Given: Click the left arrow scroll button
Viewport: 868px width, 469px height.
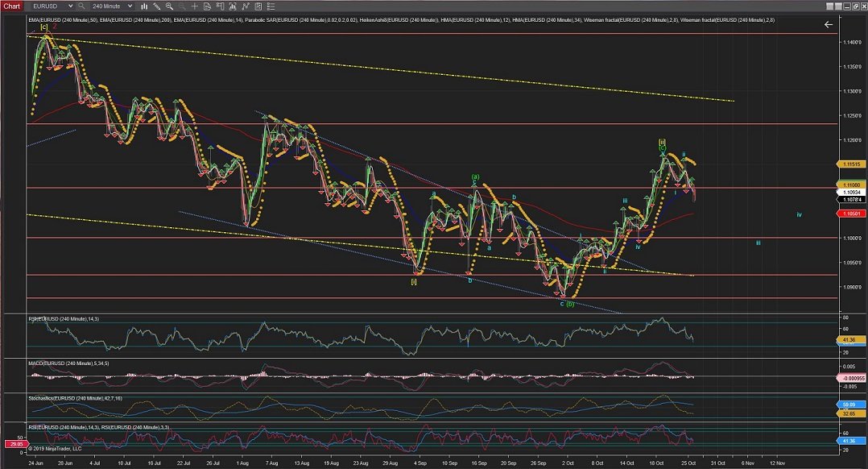Looking at the screenshot, I should click(x=828, y=25).
